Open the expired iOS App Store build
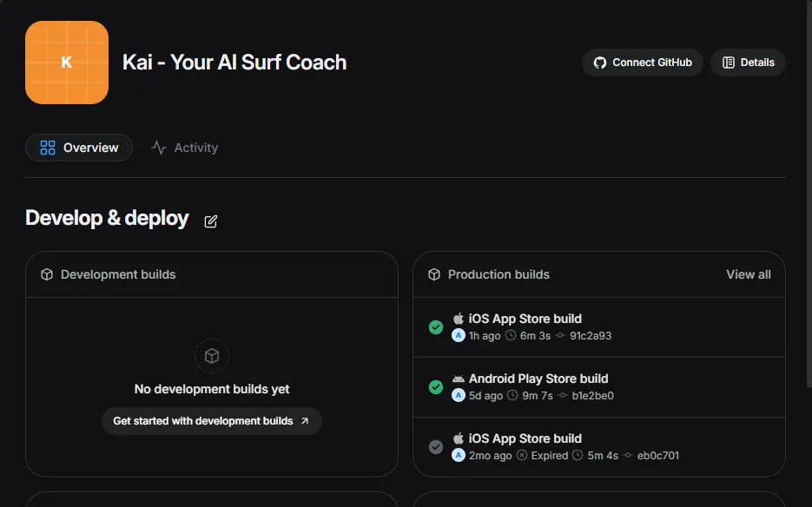 pyautogui.click(x=599, y=447)
